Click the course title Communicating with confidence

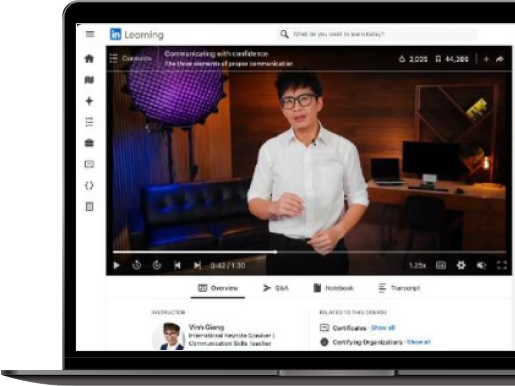216,54
